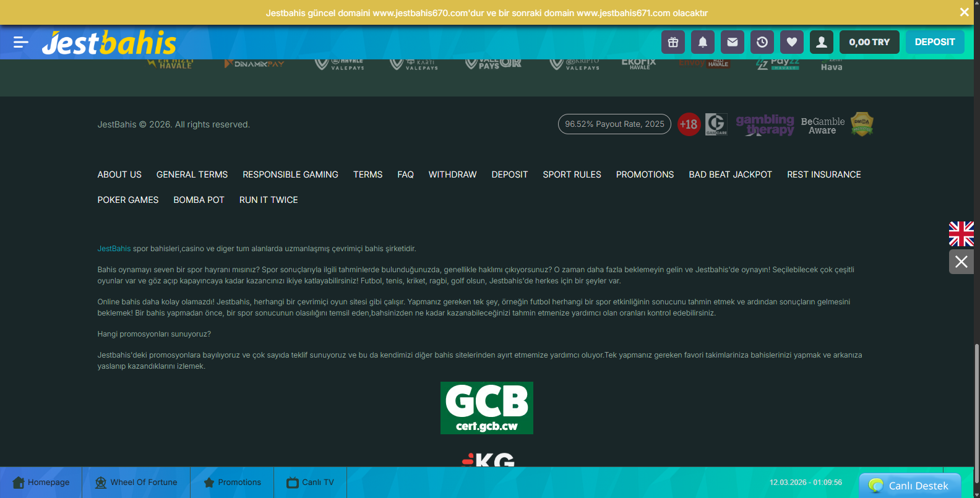Screen dimensions: 980x498
Task: Open favorites heart icon
Action: click(x=792, y=42)
